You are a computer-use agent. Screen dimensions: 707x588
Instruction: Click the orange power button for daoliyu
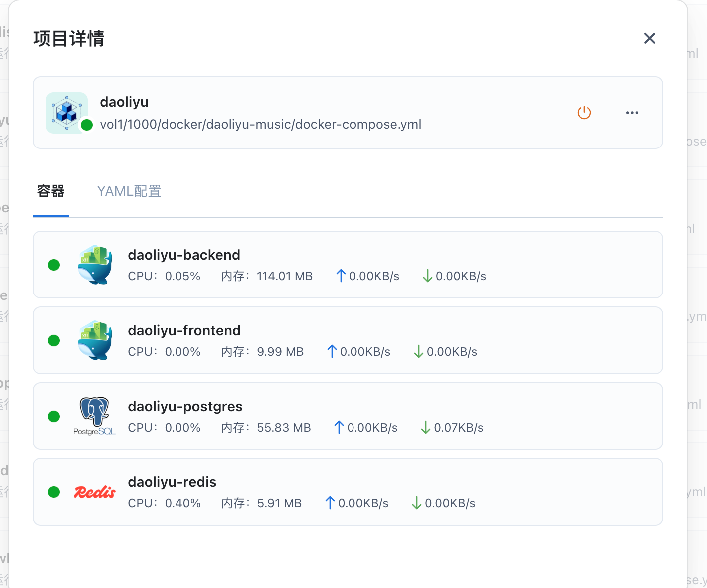pyautogui.click(x=584, y=113)
